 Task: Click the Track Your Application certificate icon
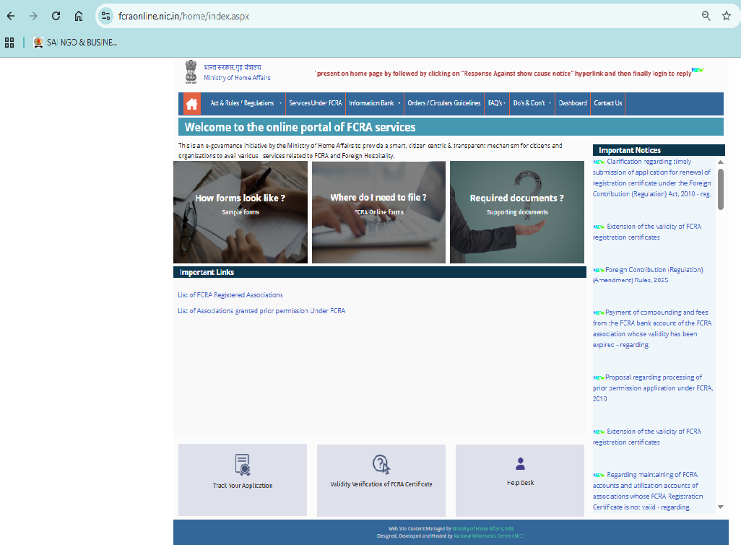(x=243, y=465)
